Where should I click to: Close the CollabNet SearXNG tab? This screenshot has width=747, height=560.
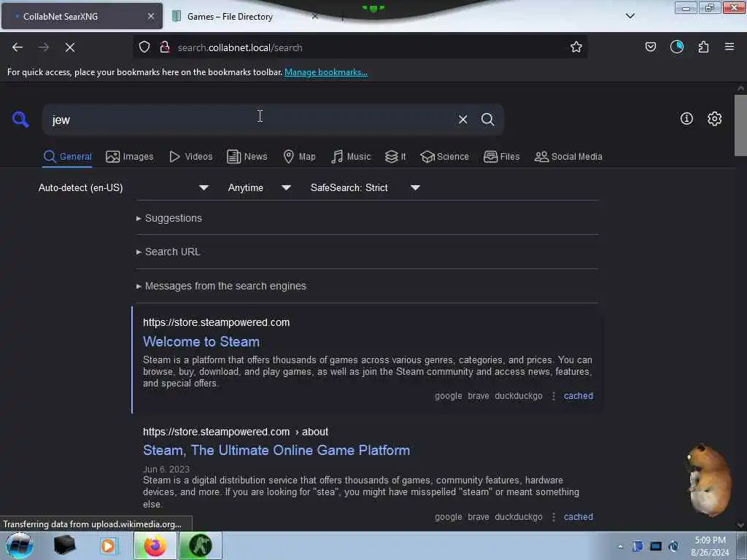(150, 16)
